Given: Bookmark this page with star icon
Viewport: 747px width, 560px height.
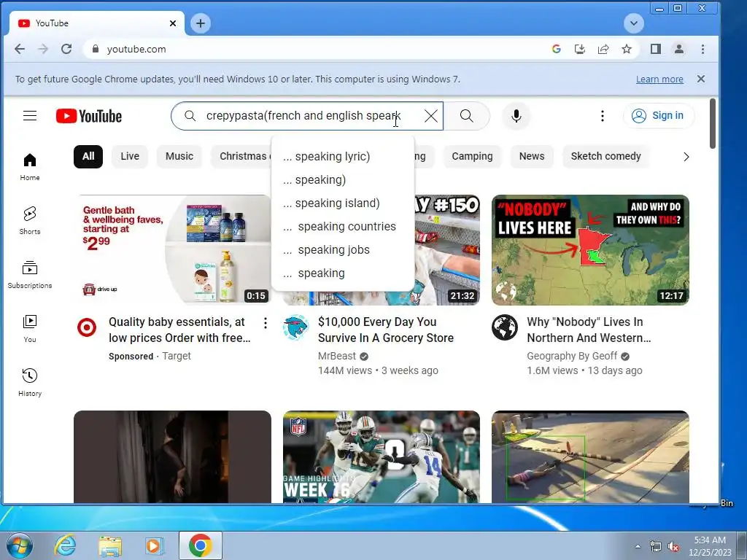Looking at the screenshot, I should (x=627, y=49).
